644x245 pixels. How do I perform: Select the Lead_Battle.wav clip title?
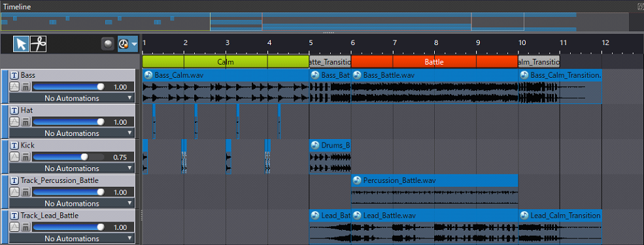pos(390,216)
